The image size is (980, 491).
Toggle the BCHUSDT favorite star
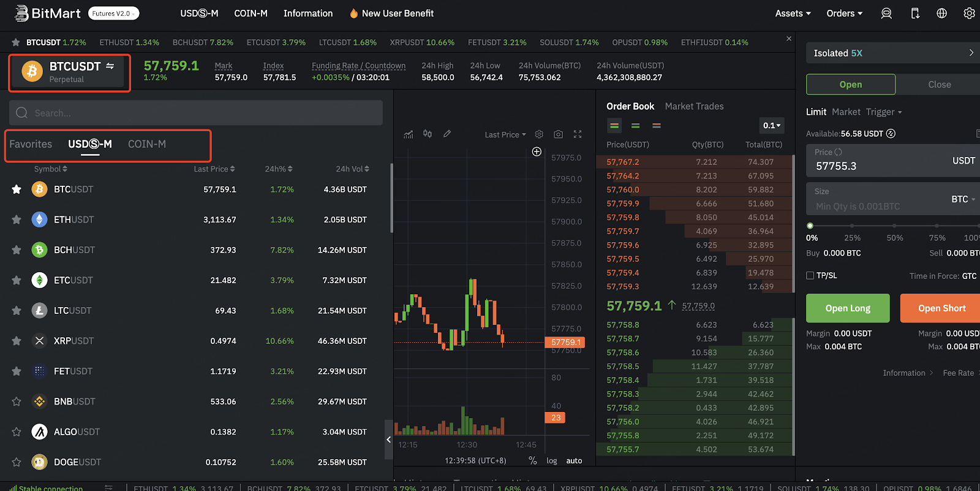coord(17,250)
